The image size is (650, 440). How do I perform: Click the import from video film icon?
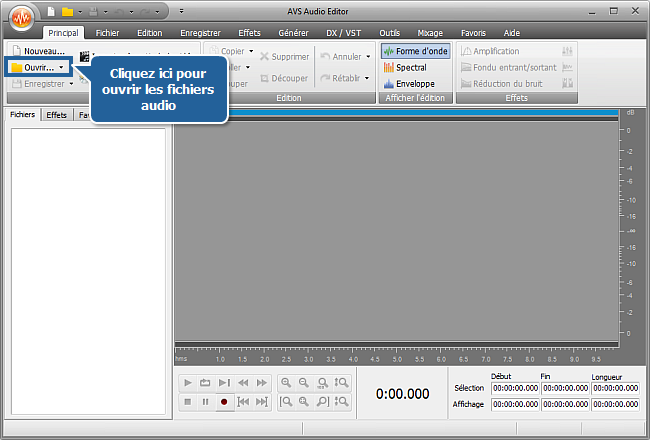click(x=85, y=56)
